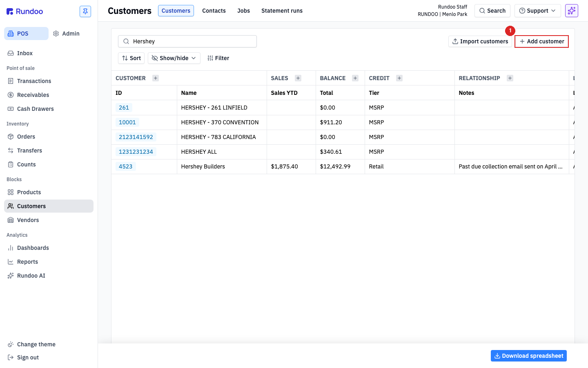Viewport: 588px width, 368px height.
Task: Switch to the Contacts tab
Action: 214,11
